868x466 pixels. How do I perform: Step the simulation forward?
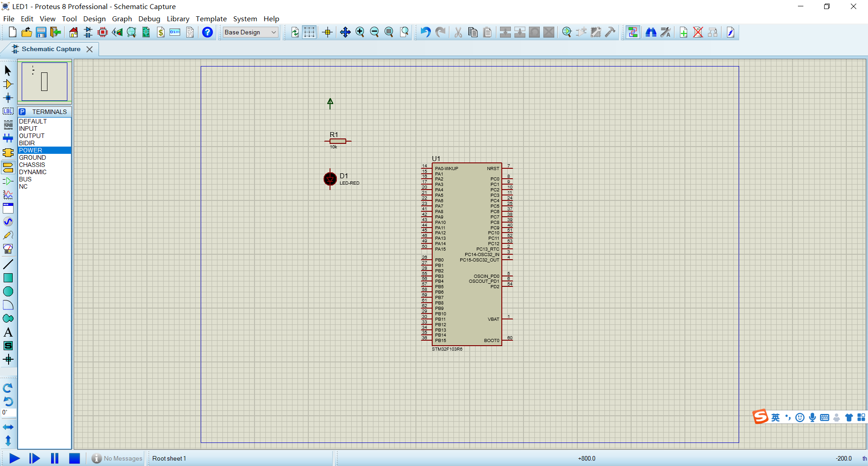click(x=34, y=458)
